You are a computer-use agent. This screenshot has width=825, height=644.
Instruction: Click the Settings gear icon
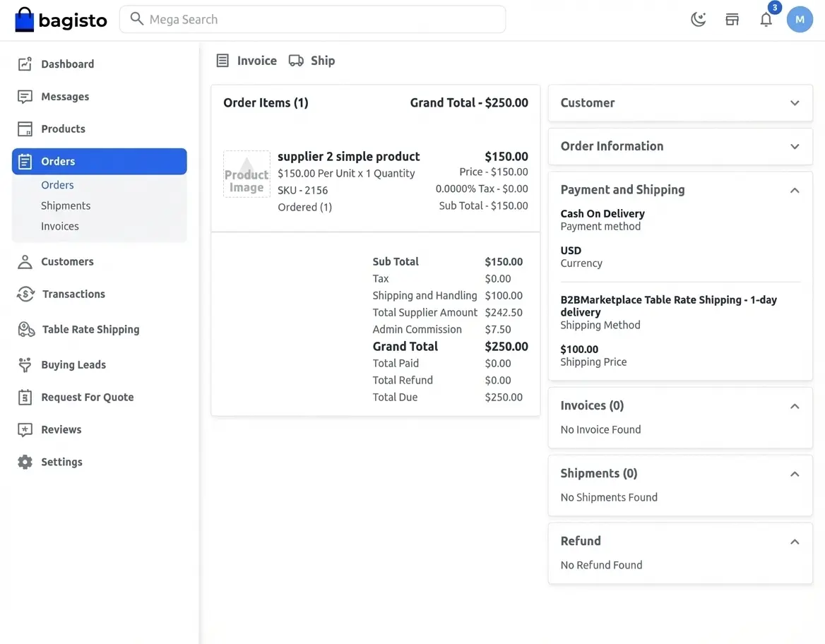click(25, 463)
